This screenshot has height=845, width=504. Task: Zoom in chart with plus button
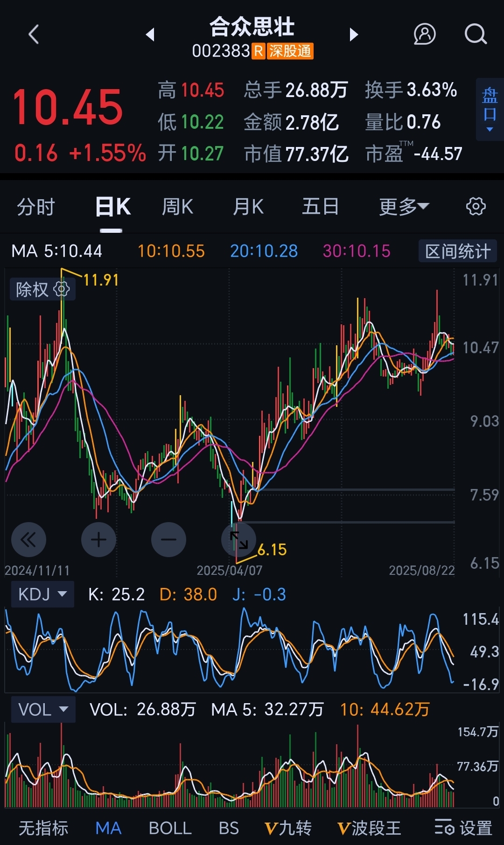point(98,540)
